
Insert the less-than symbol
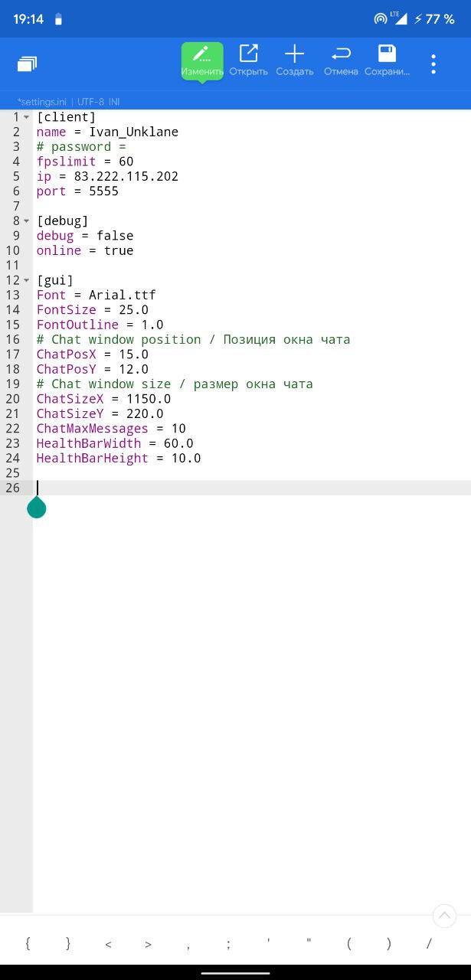click(x=108, y=944)
